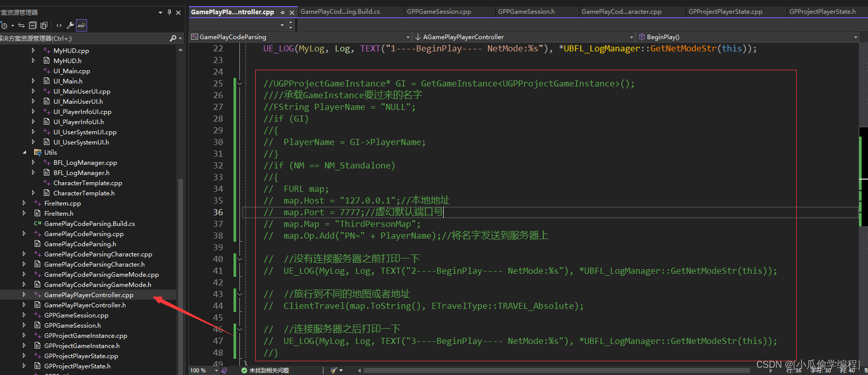
Task: Pin the Solution Explorer panel
Action: tap(169, 12)
